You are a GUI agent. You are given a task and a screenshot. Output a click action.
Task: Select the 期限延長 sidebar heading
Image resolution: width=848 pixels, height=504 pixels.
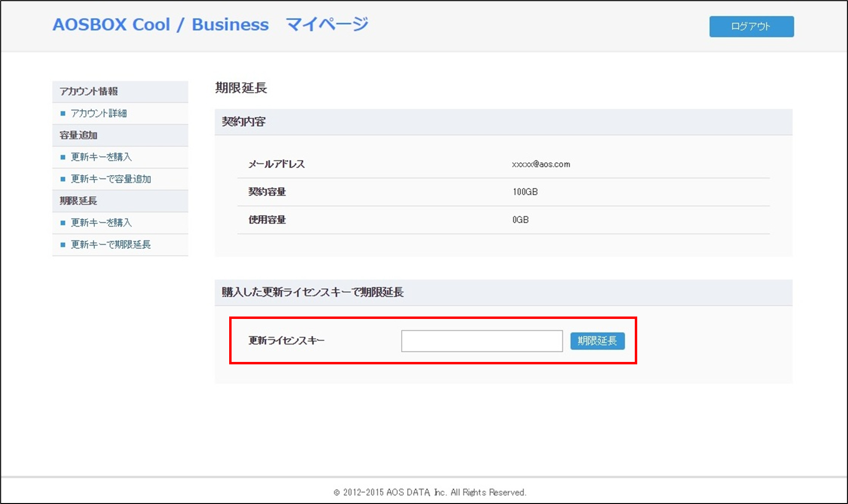(x=120, y=201)
